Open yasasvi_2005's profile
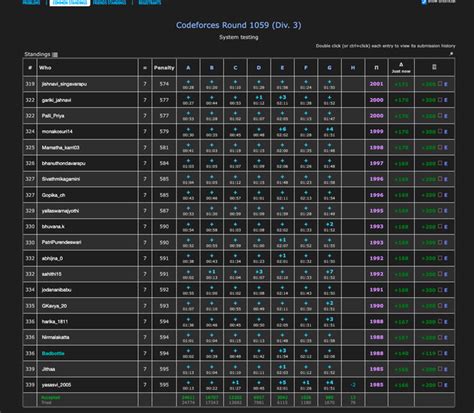Viewport: 474px width, 413px height. click(x=56, y=385)
